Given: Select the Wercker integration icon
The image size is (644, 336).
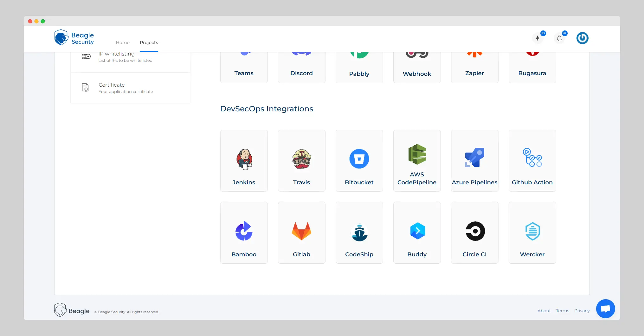Looking at the screenshot, I should click(532, 231).
